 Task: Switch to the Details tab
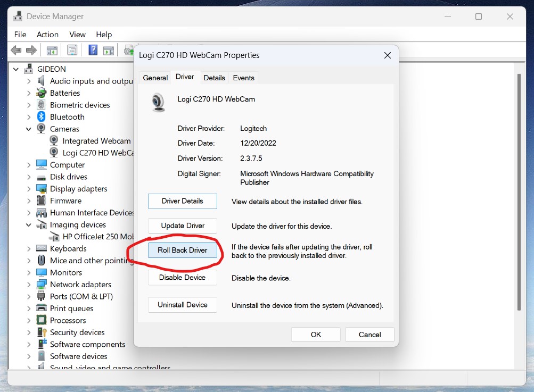point(214,78)
